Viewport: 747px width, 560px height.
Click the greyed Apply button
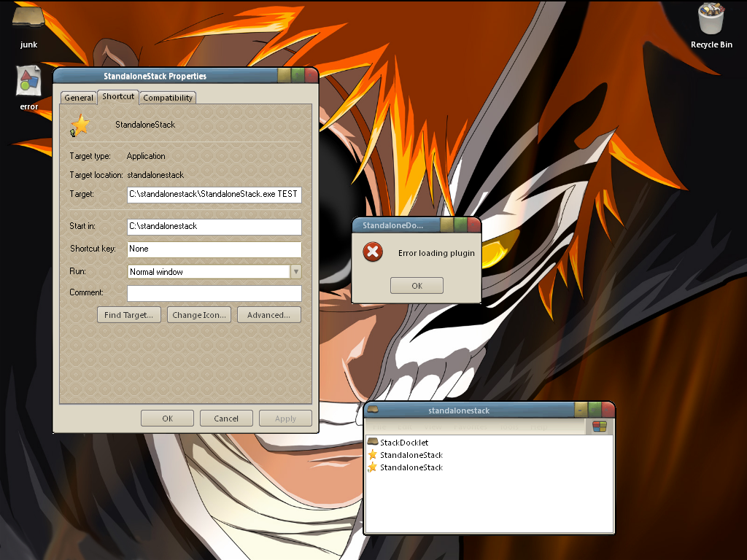[x=285, y=418]
